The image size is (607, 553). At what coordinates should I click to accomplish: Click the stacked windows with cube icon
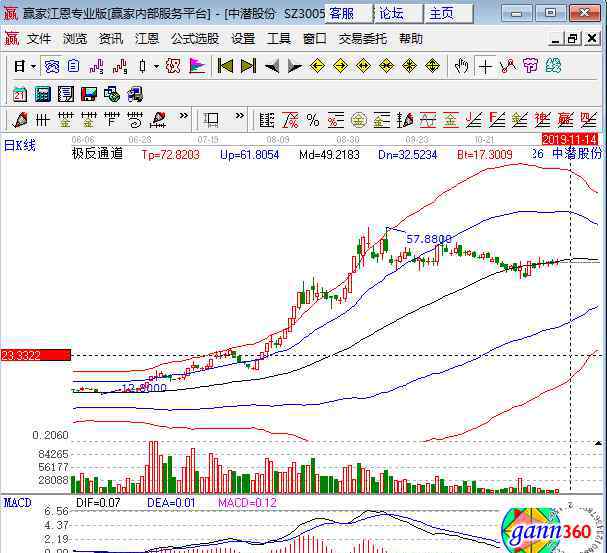click(x=112, y=94)
